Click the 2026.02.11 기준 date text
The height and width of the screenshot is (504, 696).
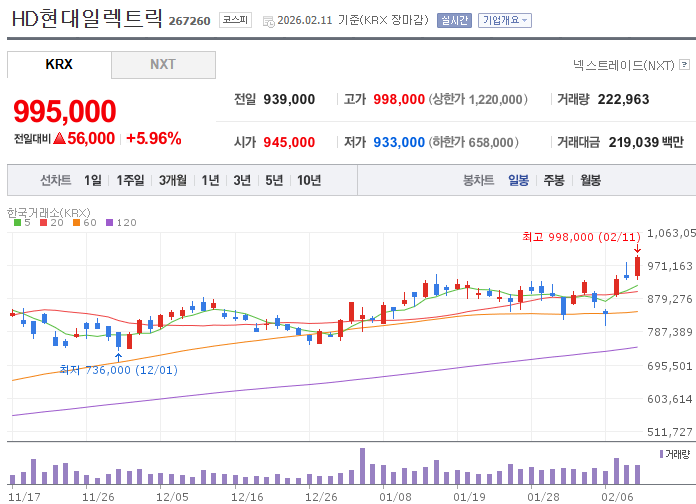click(318, 20)
